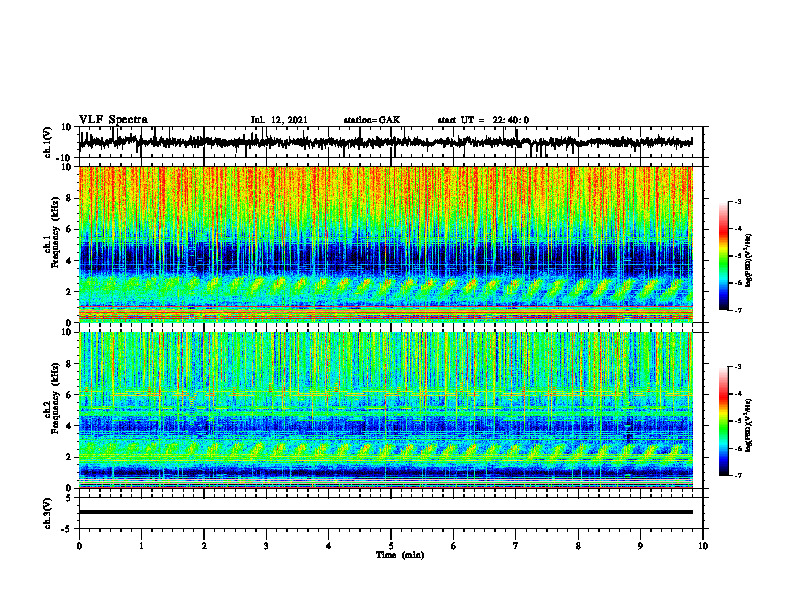
Task: Click the 1 tick label on Time axis
Action: (141, 546)
